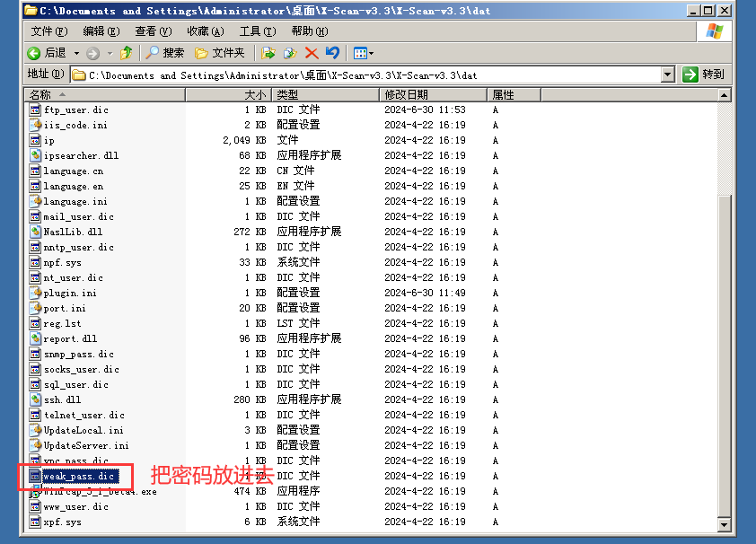The image size is (756, 544).
Task: Select the file named telnet_user.dic
Action: 84,416
